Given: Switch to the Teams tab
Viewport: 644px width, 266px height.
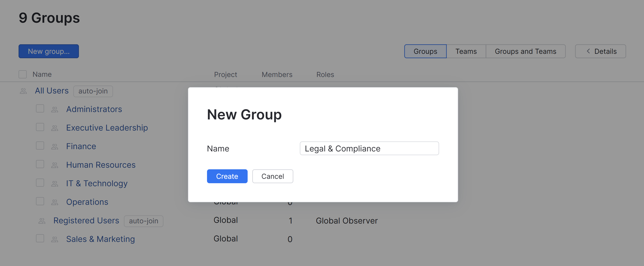Looking at the screenshot, I should (x=466, y=51).
